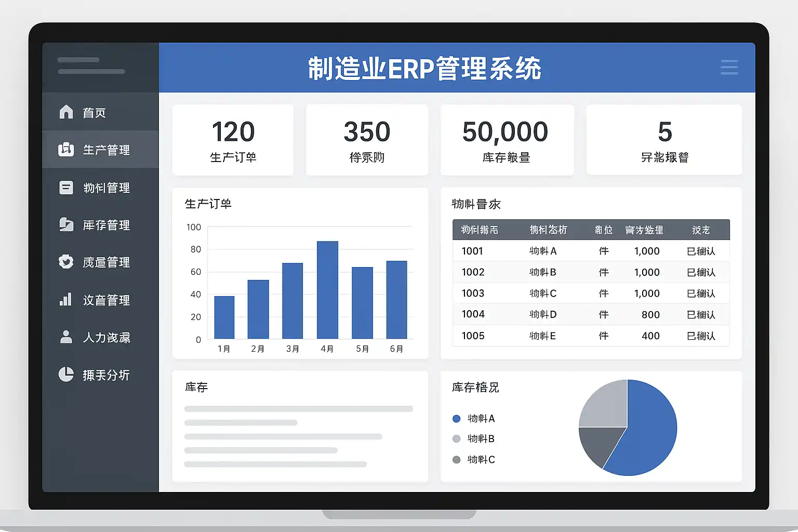Open the 生产管理 sidebar icon
Screen dimensions: 798x532
tap(66, 150)
